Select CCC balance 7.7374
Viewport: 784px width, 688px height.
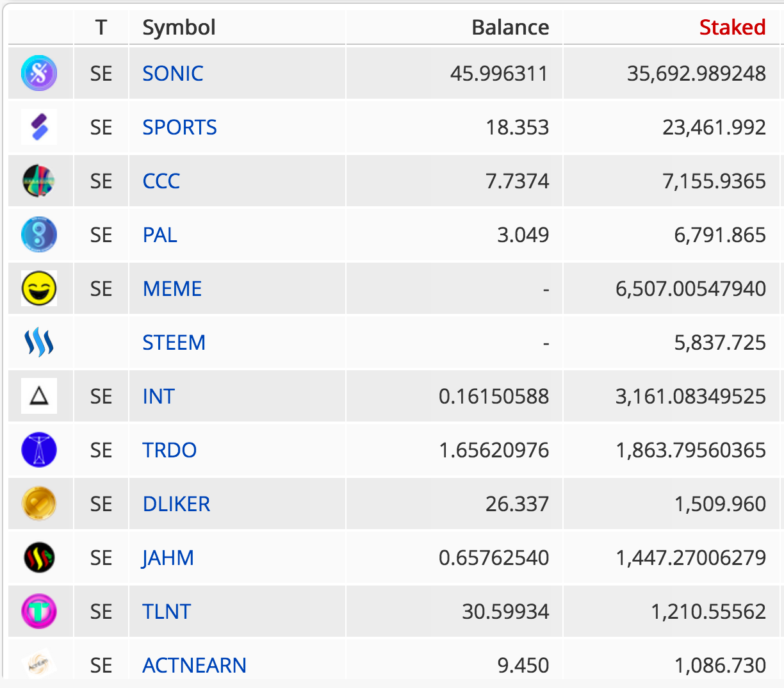[517, 181]
